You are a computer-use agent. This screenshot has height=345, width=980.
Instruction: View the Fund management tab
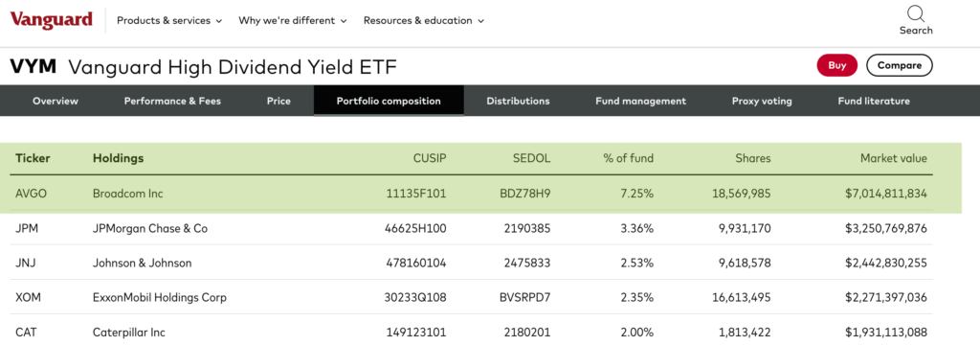[640, 101]
